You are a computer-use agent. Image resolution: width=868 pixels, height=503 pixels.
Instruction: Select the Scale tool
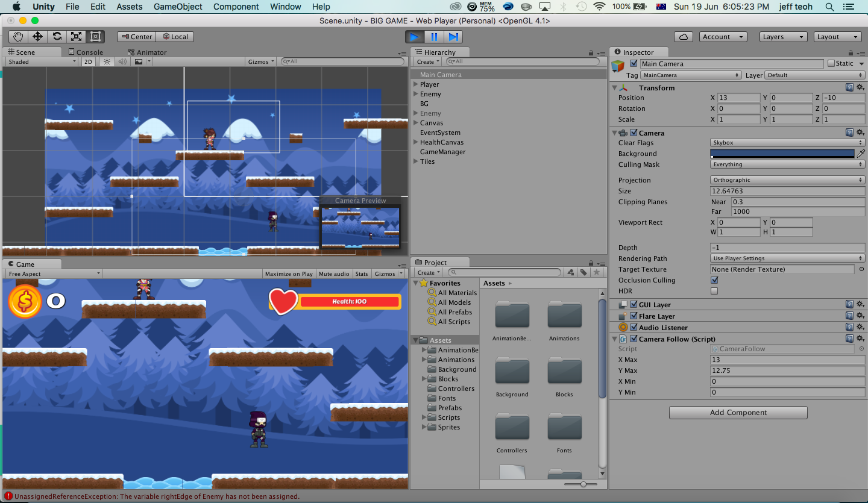[76, 37]
